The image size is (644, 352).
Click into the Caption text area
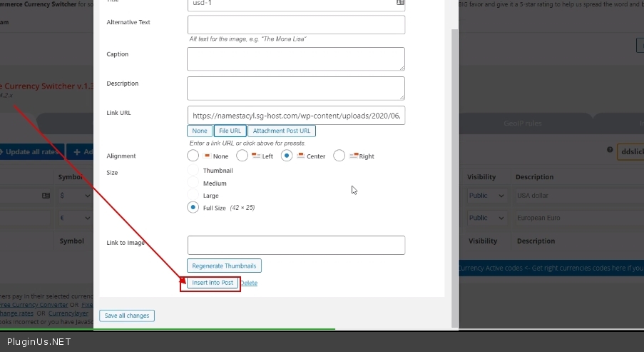click(x=296, y=59)
